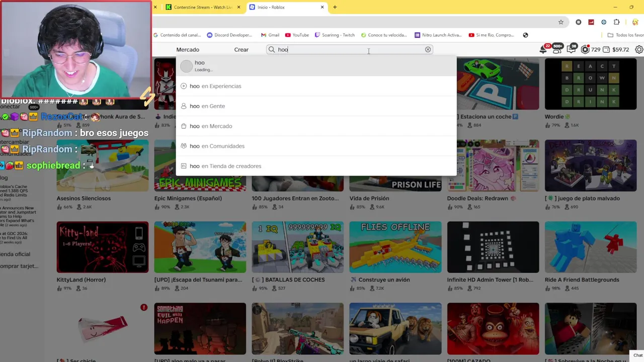Open the Roblox notifications bell

click(x=543, y=49)
